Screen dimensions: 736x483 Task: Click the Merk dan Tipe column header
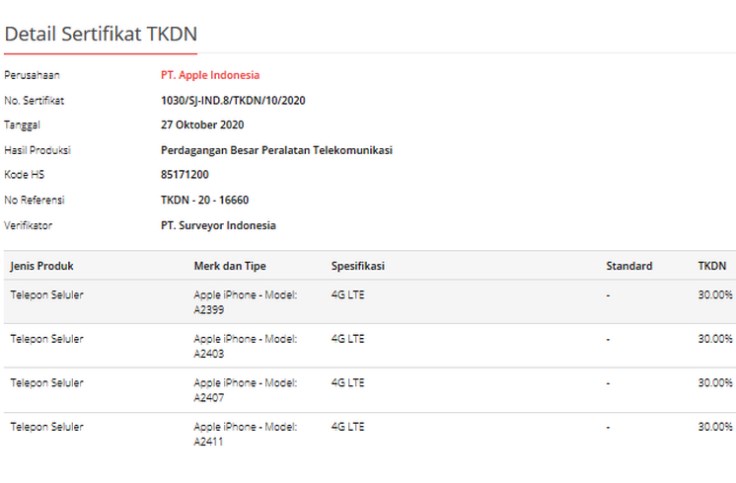(x=230, y=266)
